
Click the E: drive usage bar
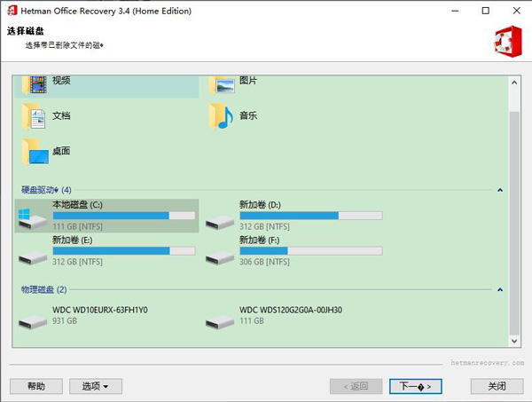124,251
